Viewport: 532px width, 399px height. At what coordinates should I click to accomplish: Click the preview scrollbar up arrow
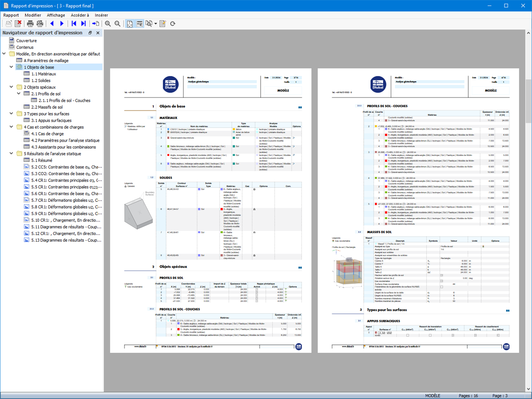528,33
